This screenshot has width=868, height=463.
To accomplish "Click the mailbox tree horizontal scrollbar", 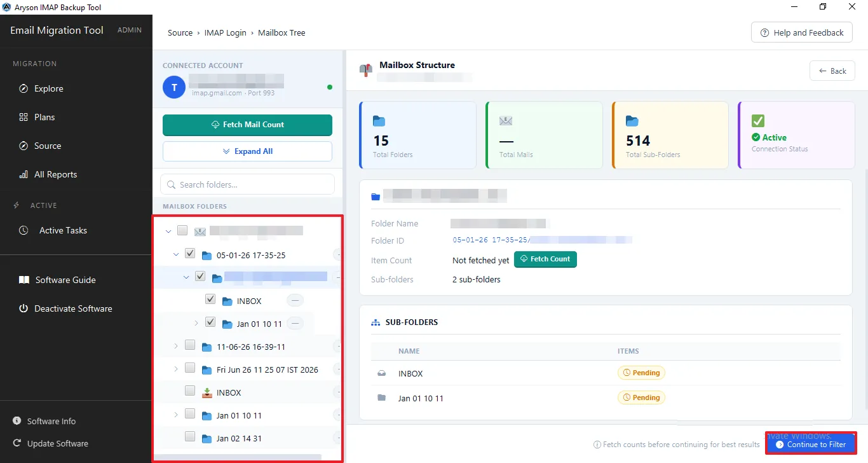I will [x=239, y=457].
